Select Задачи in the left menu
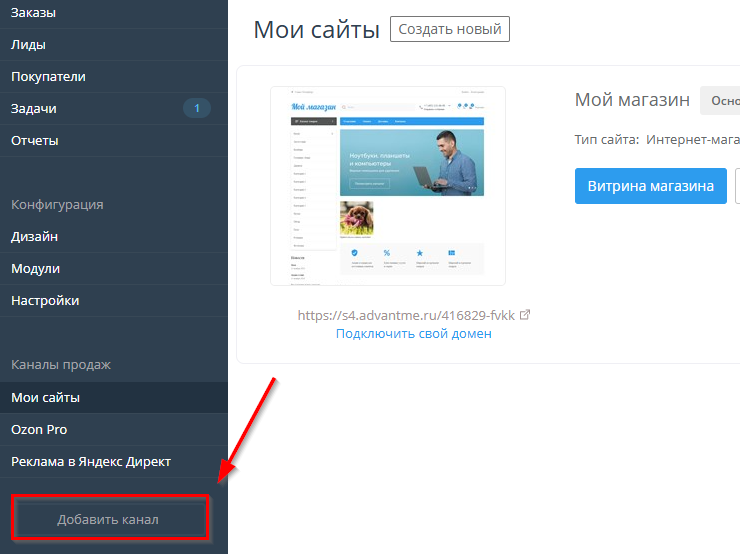This screenshot has height=554, width=740. [33, 109]
